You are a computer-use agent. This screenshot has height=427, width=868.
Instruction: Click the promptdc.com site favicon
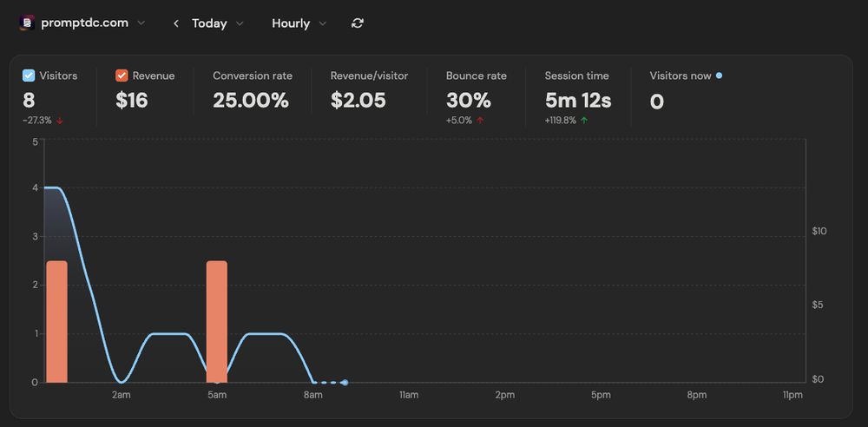pos(27,23)
